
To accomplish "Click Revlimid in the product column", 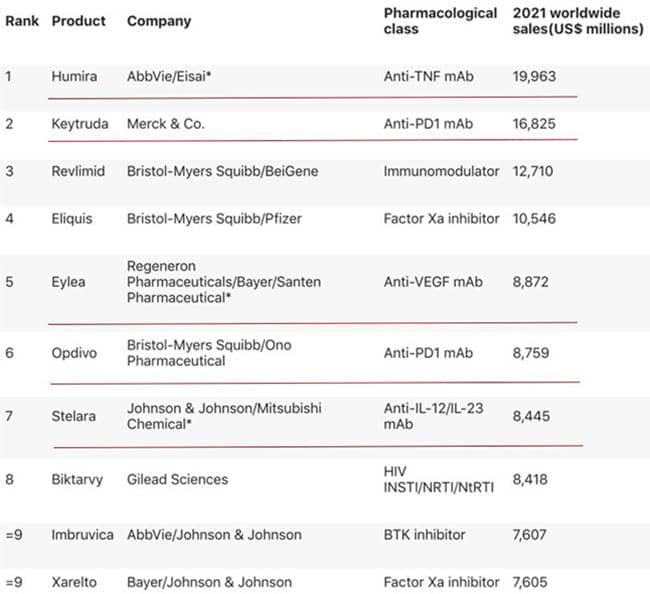I will (x=80, y=171).
